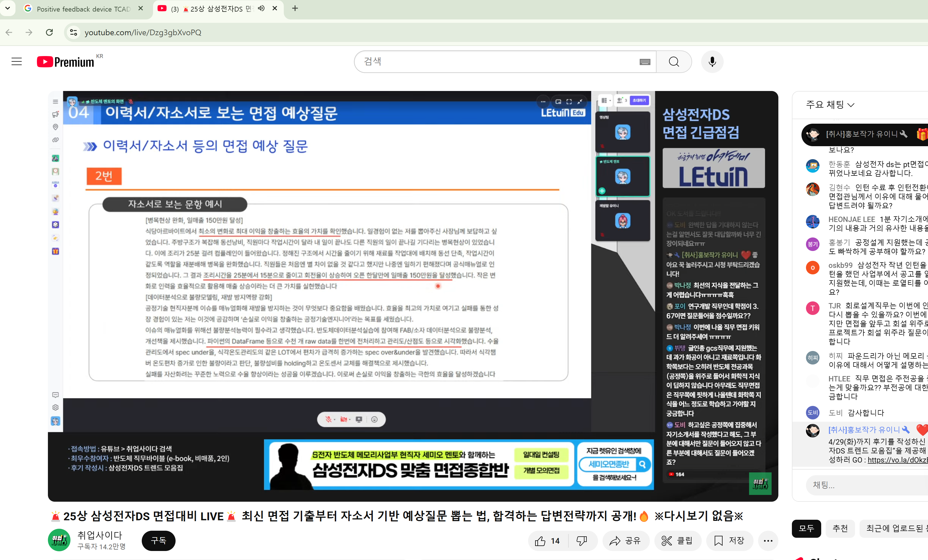Mute the tab via speaker icon
Image resolution: width=928 pixels, height=560 pixels.
[x=261, y=8]
